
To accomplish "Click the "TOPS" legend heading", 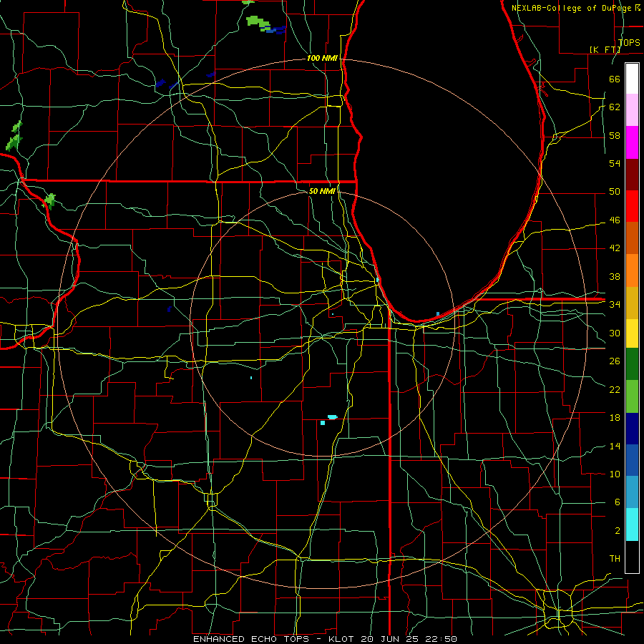I will click(629, 42).
